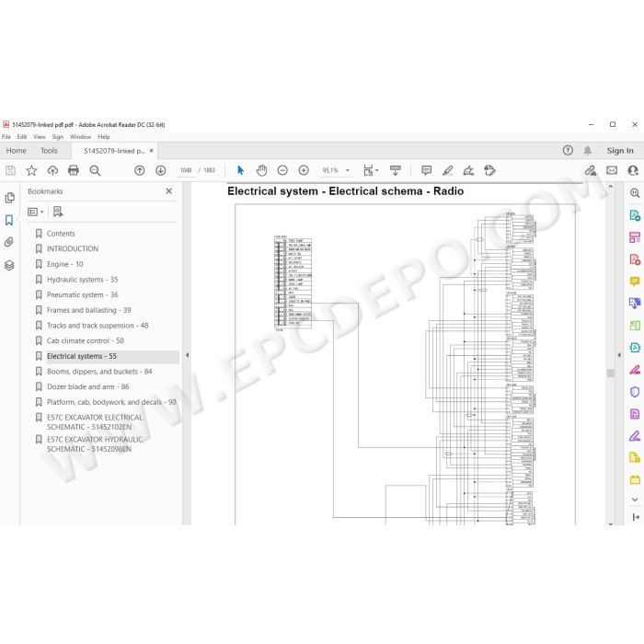The height and width of the screenshot is (644, 644).
Task: Share a link to the file
Action: point(591,170)
